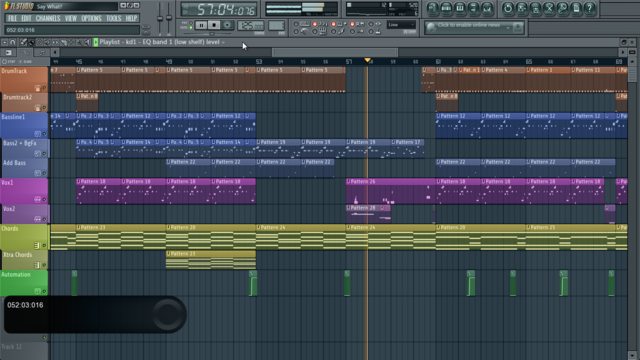The height and width of the screenshot is (360, 640).
Task: Mute the Drumtrack playlist track
Action: (44, 88)
